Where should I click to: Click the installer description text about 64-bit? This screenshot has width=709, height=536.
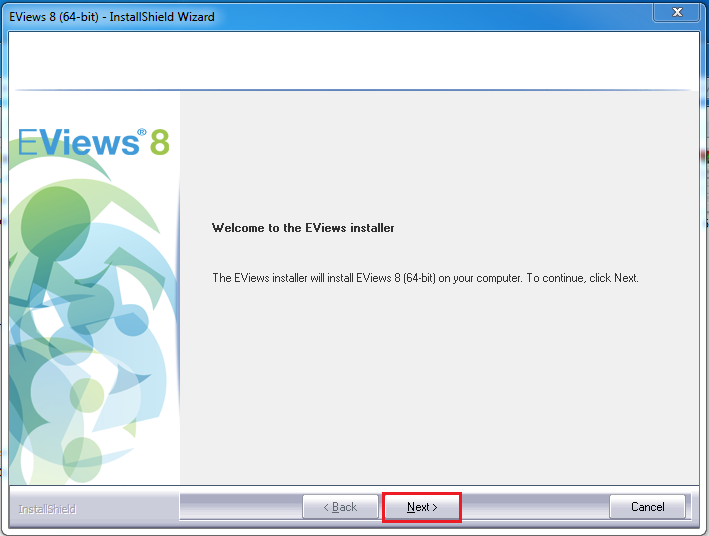[425, 278]
